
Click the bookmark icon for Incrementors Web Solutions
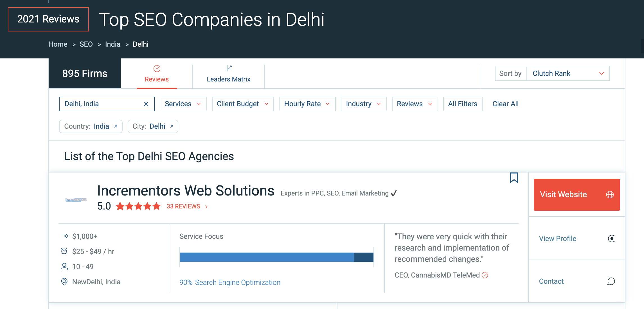pos(514,178)
